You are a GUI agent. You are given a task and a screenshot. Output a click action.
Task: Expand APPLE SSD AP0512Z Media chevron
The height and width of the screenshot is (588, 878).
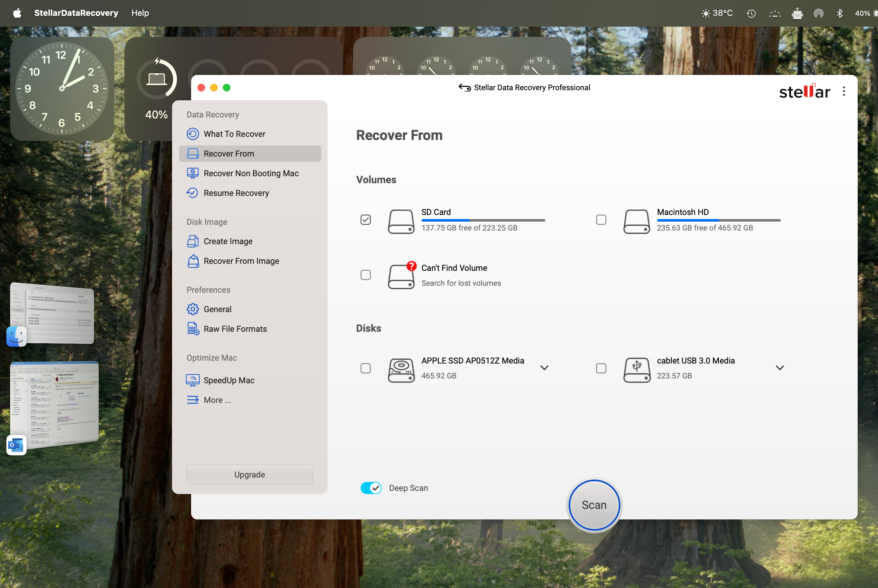pyautogui.click(x=544, y=368)
